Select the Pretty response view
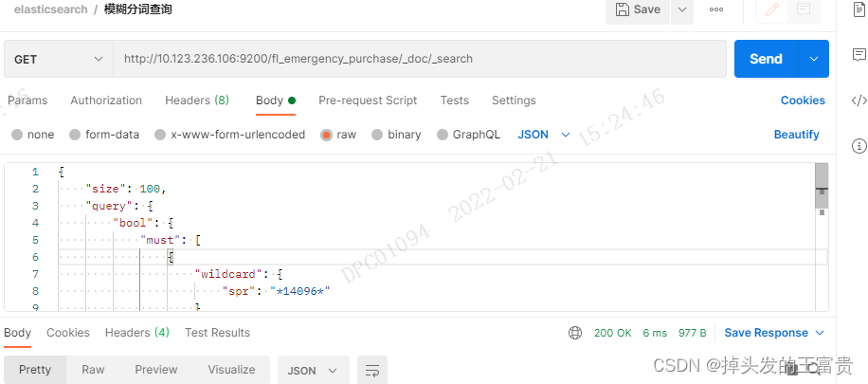This screenshot has height=384, width=868. pos(35,370)
